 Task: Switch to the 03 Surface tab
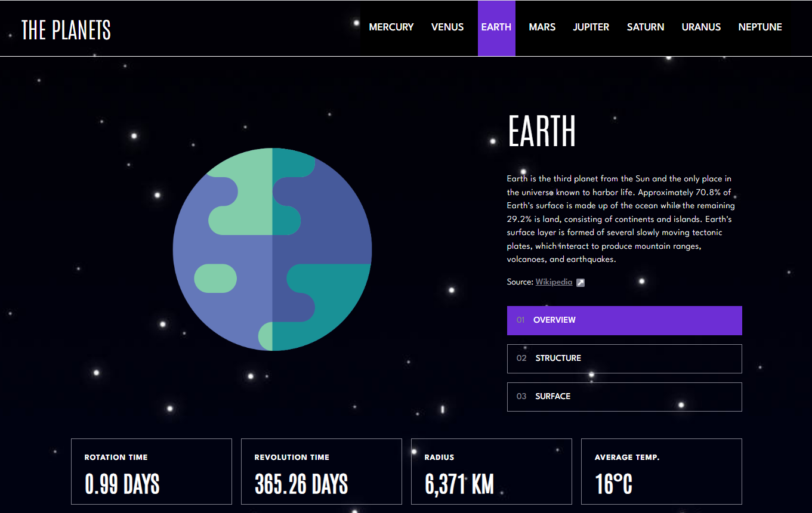(x=624, y=397)
